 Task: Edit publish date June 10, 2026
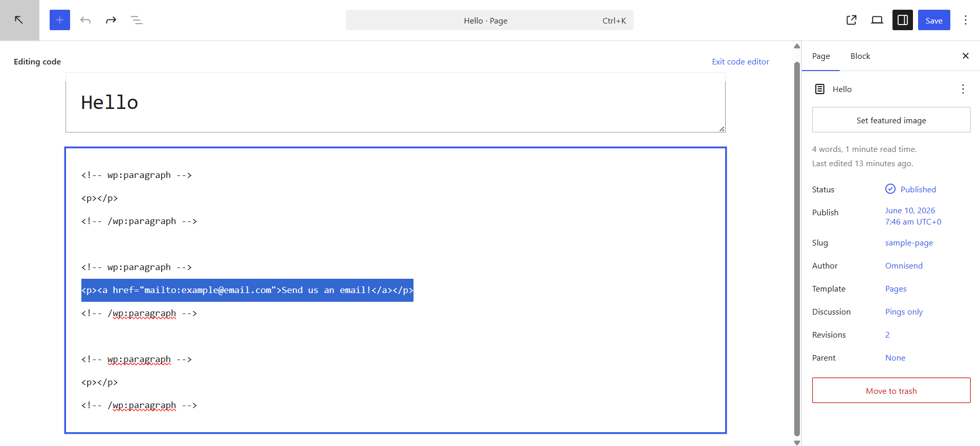913,216
